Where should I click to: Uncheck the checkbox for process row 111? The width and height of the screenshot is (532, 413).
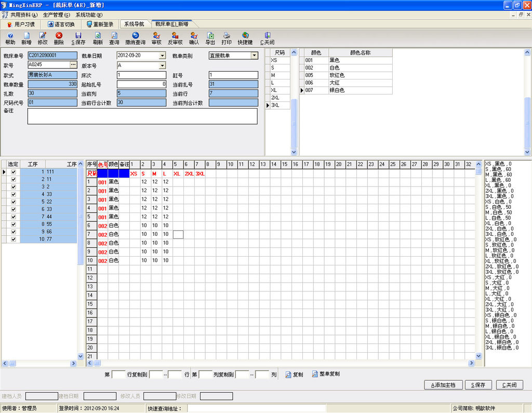pos(14,172)
